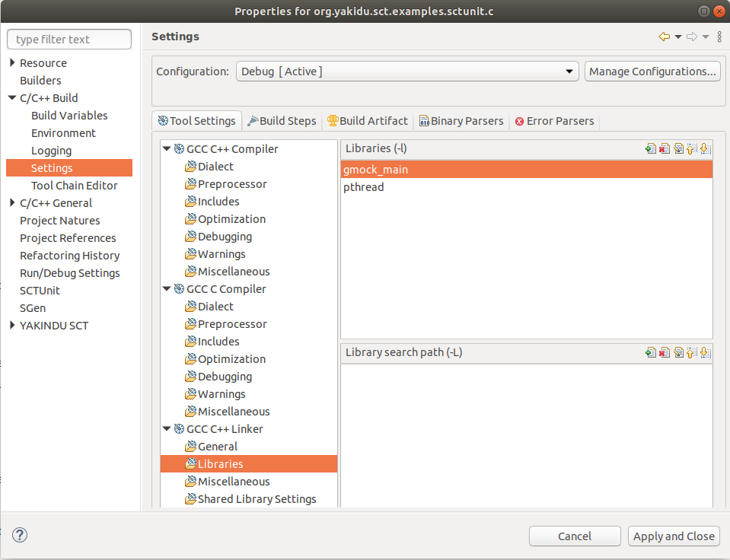Click the Libraries option icon under Linker

pos(190,463)
